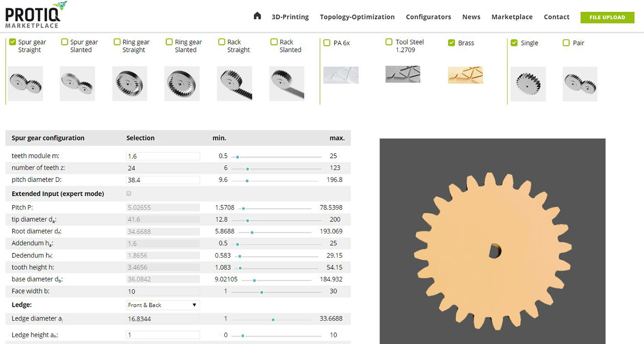Viewport: 644px width, 344px height.
Task: Choose the gear pair image
Action: point(580,84)
